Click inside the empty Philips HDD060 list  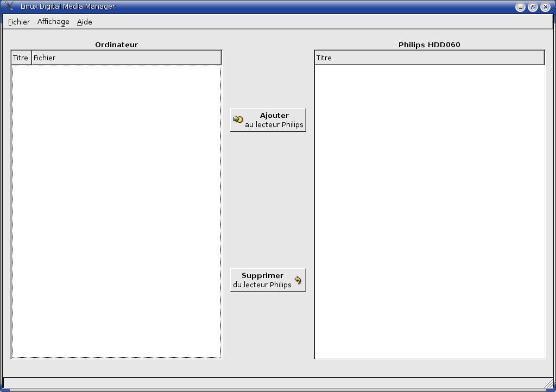(429, 212)
